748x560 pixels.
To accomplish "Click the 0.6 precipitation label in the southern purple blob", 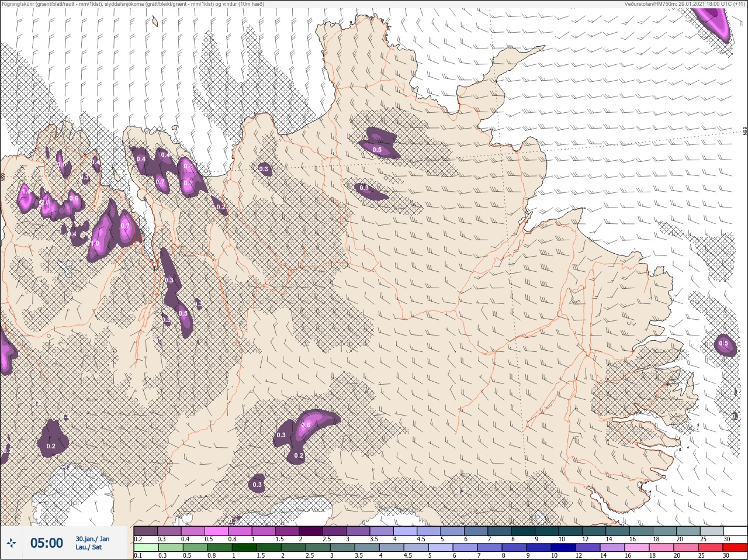I will coord(306,425).
